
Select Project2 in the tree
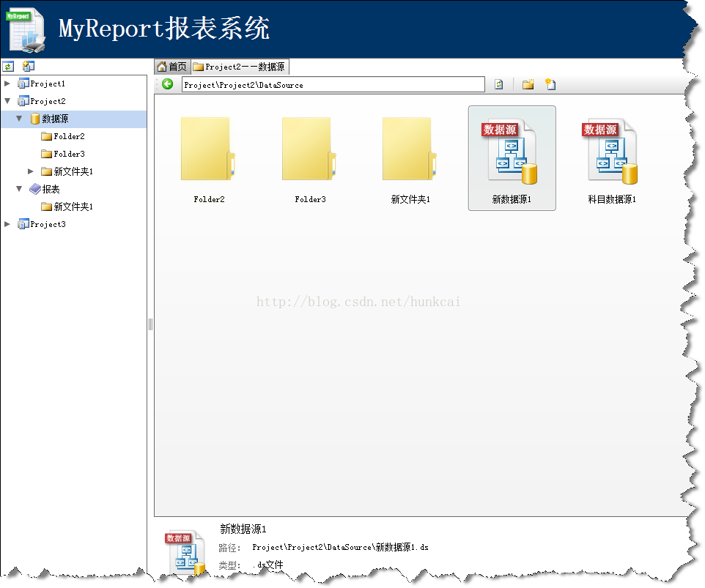pos(48,102)
